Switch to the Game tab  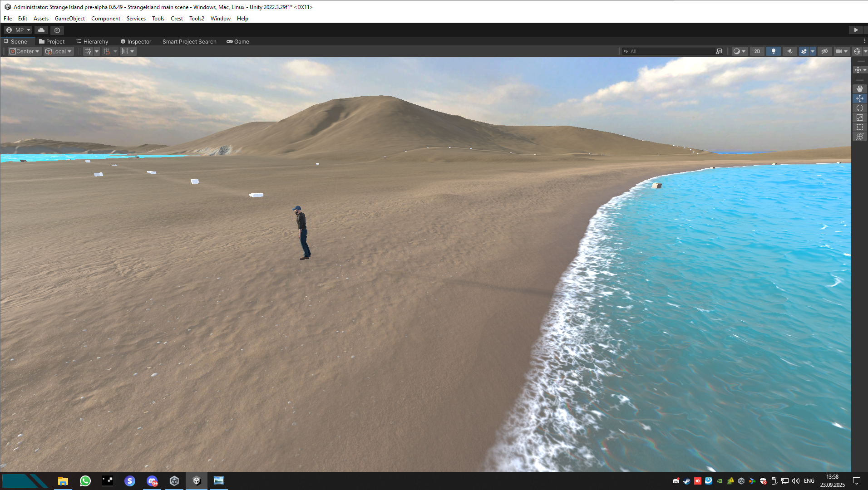238,41
